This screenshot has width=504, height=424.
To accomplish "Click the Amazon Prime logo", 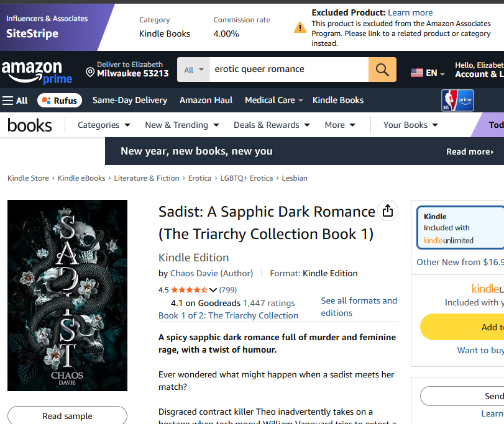I will pyautogui.click(x=37, y=72).
